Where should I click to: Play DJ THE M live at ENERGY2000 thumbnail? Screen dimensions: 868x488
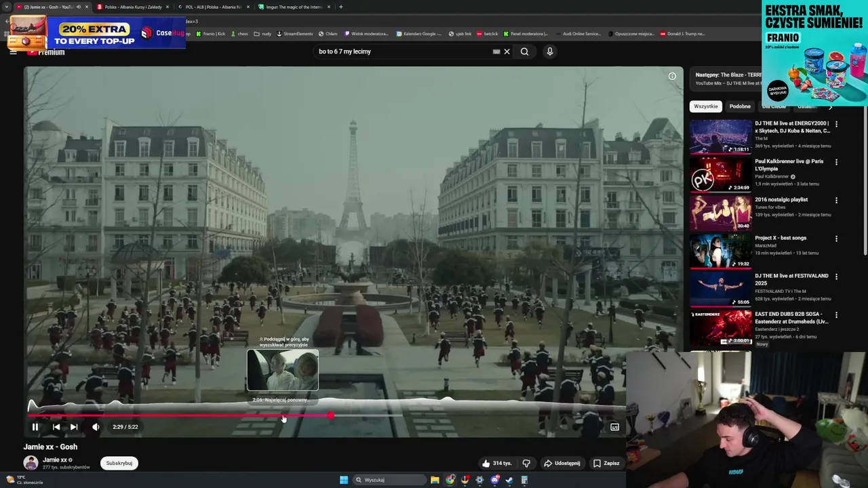coord(721,136)
